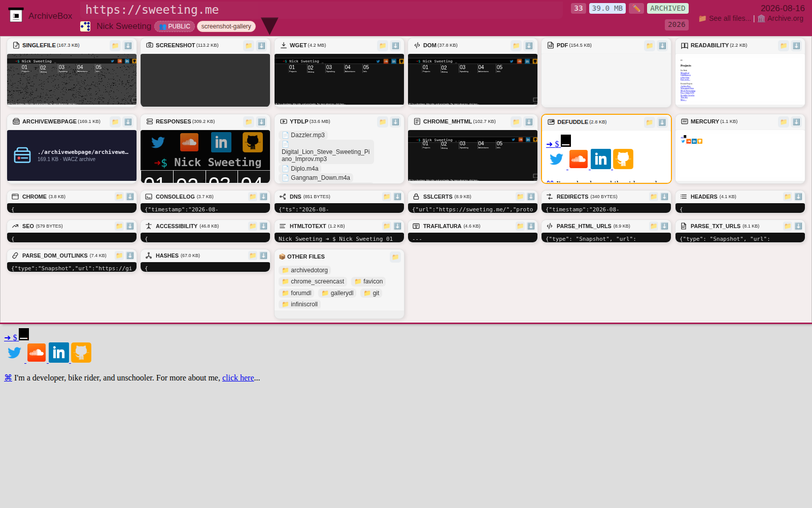Click download icon on MERCURY card
812x508 pixels.
796,122
